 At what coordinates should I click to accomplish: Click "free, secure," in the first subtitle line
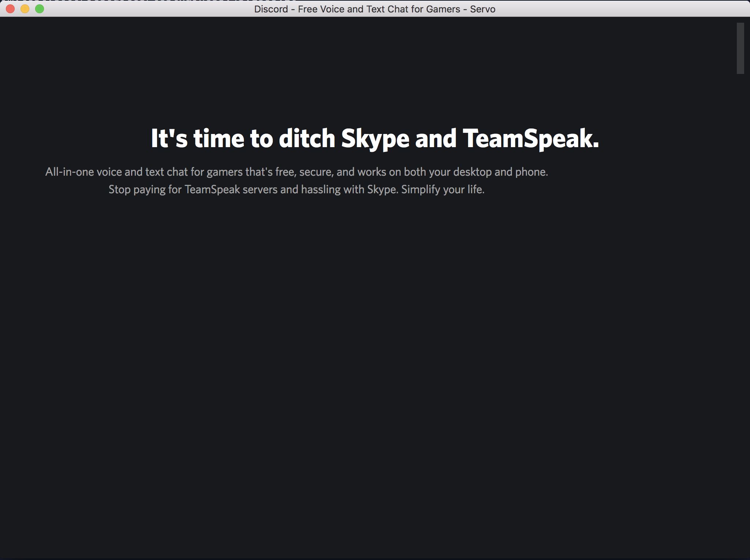304,172
